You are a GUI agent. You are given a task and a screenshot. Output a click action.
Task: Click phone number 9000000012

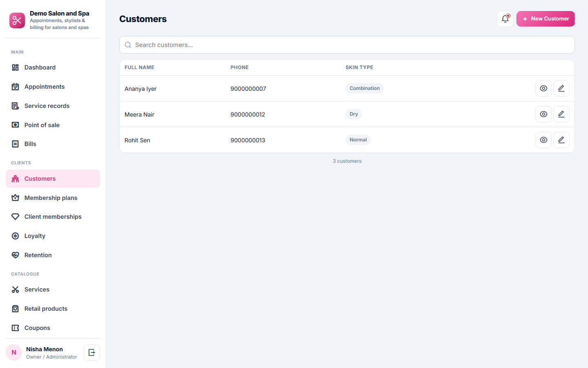point(248,114)
